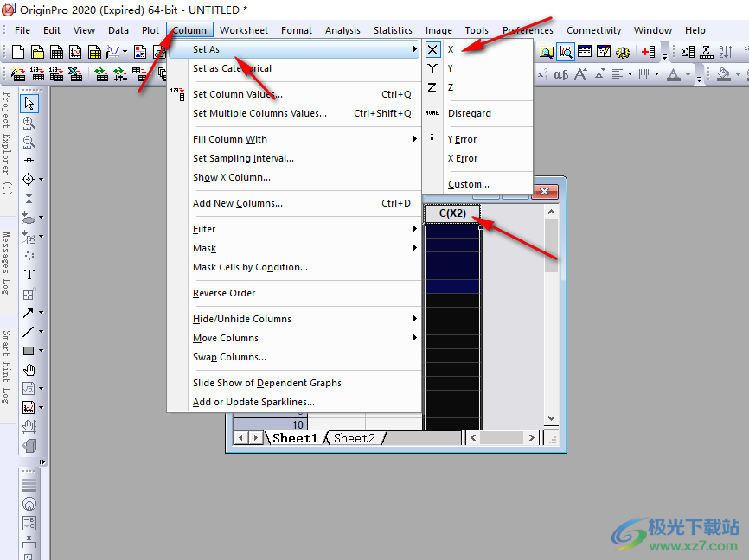Choose Disregard in Set As submenu
Screen dimensions: 749x560
tap(477, 113)
